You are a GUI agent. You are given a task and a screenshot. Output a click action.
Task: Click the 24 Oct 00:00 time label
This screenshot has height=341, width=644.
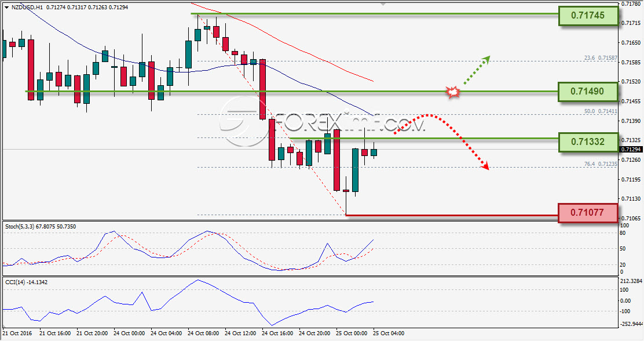(x=129, y=333)
